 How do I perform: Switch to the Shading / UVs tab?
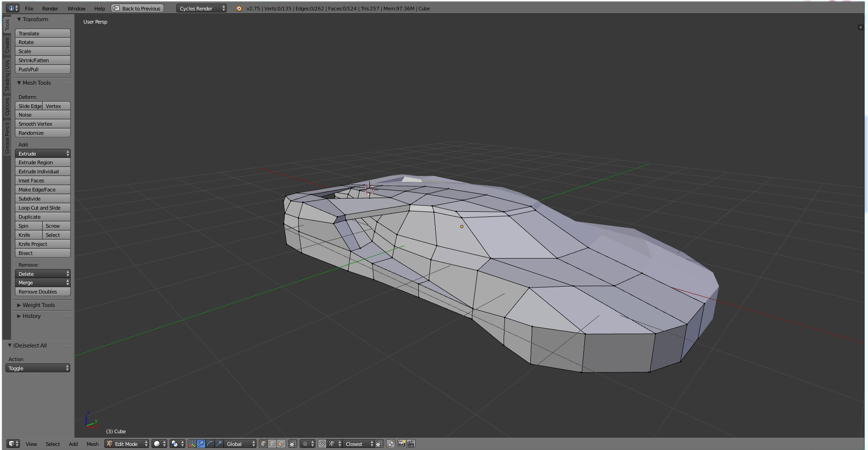pos(7,75)
